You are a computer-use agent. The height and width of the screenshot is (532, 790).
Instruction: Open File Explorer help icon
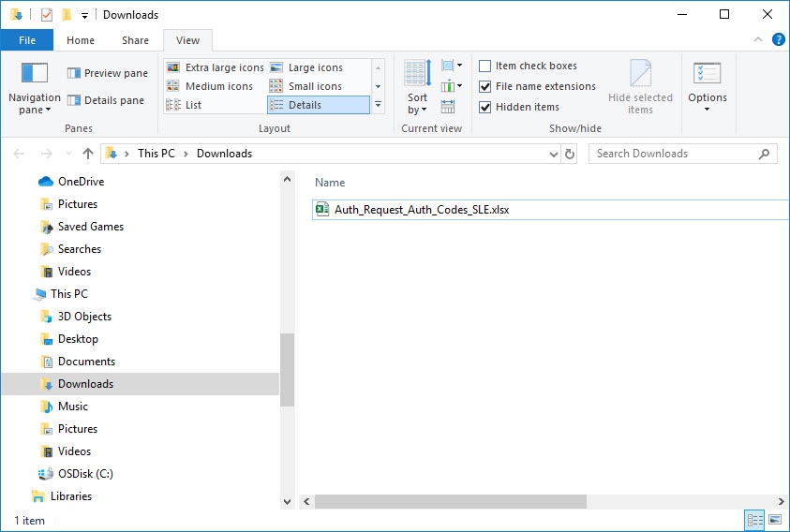[x=778, y=39]
